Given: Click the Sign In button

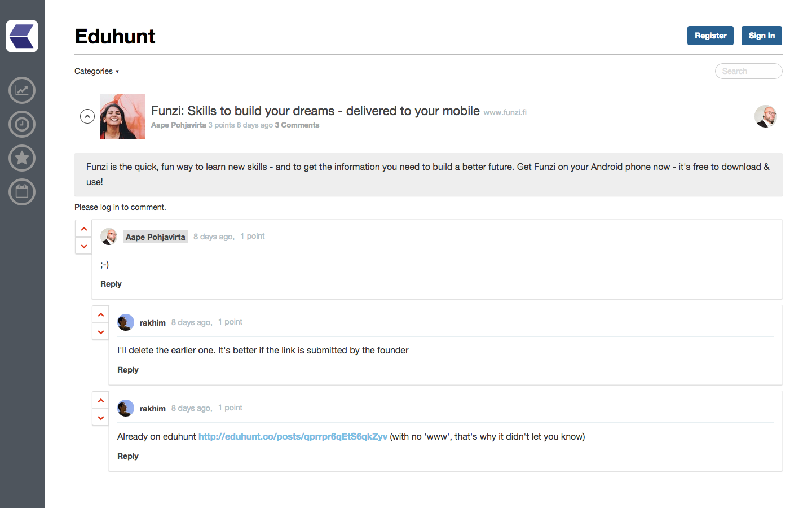Looking at the screenshot, I should (761, 36).
